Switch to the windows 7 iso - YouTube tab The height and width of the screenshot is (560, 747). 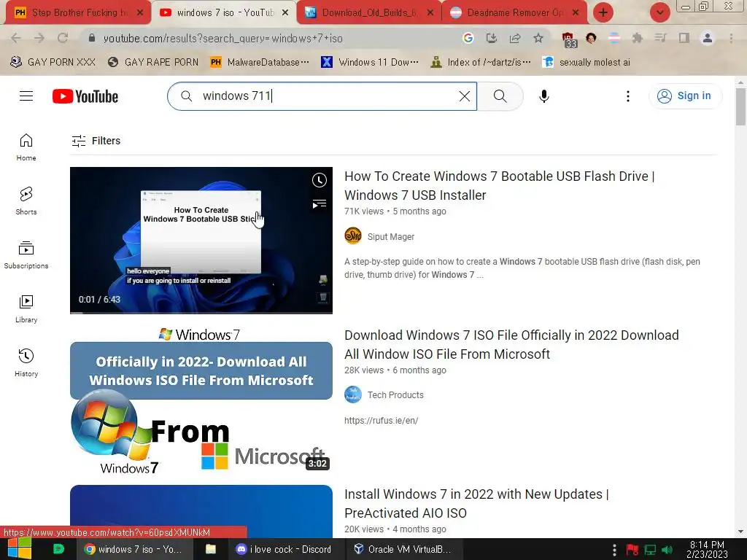tap(224, 13)
